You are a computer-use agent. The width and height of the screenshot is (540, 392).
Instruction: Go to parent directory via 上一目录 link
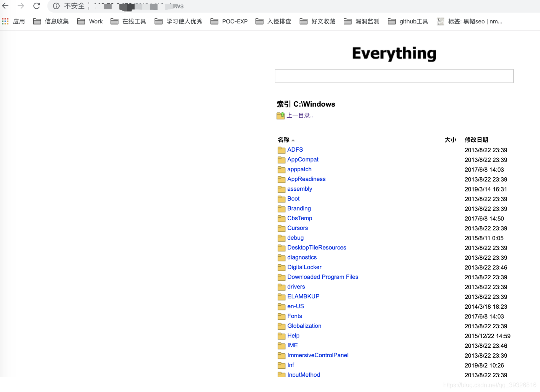(x=300, y=115)
